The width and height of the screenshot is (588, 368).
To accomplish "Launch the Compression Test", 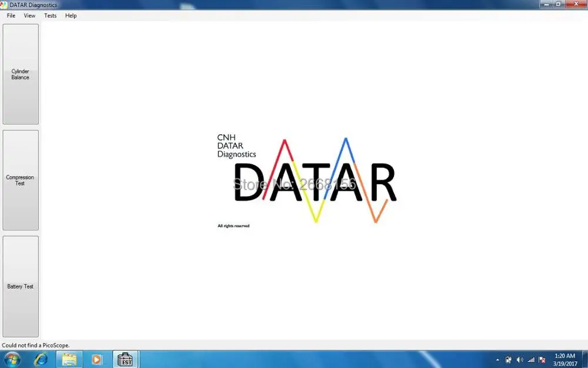I will pos(21,180).
